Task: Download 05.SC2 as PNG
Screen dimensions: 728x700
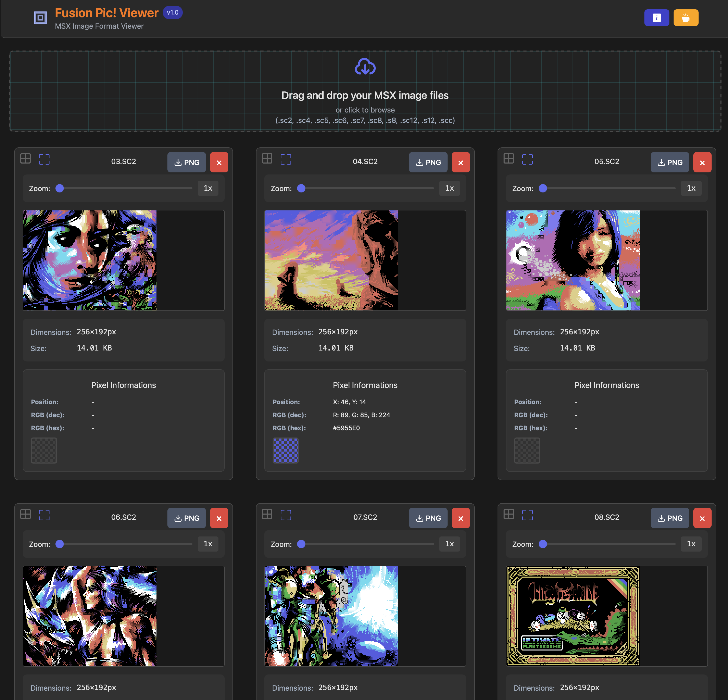Action: coord(669,162)
